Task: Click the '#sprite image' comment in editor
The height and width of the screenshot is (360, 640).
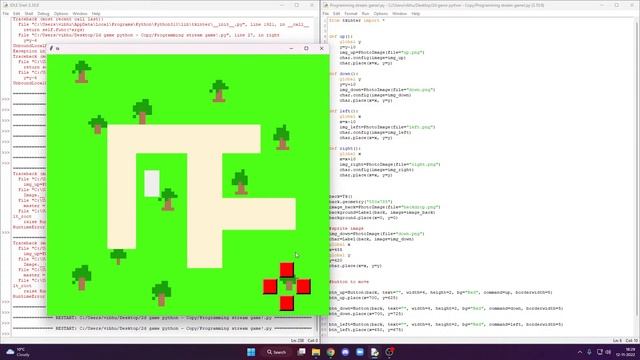Action: [346, 229]
